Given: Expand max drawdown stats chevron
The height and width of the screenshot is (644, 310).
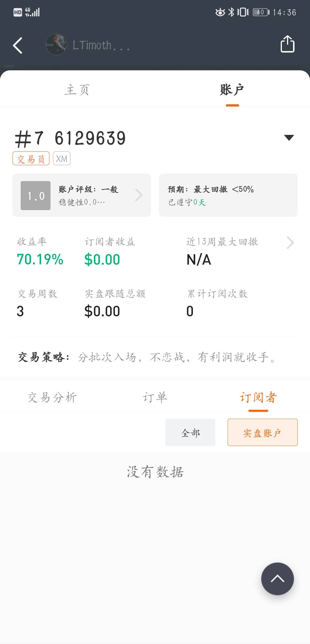Looking at the screenshot, I should pyautogui.click(x=290, y=243).
